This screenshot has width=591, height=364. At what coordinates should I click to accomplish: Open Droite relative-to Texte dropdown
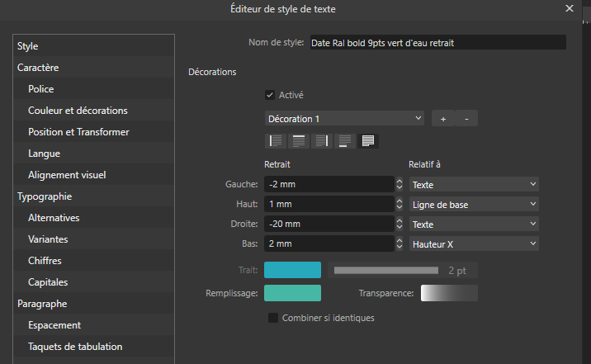474,225
